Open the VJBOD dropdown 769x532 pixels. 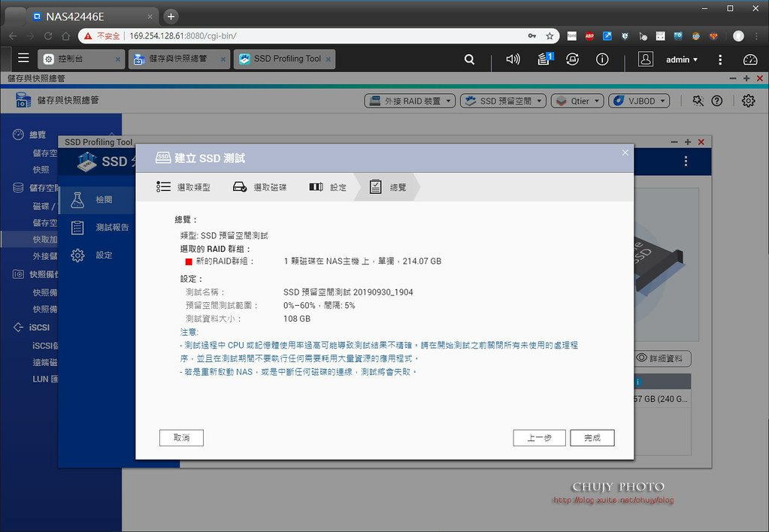(x=639, y=101)
